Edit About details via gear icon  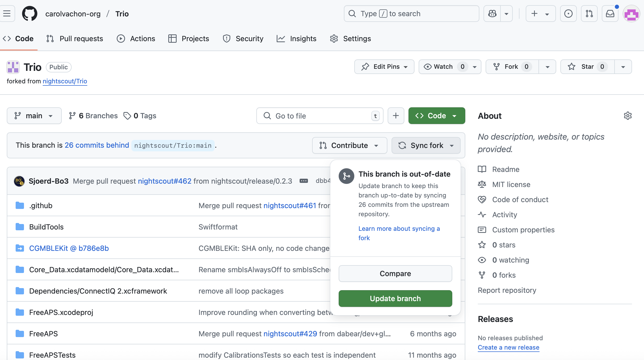click(628, 116)
